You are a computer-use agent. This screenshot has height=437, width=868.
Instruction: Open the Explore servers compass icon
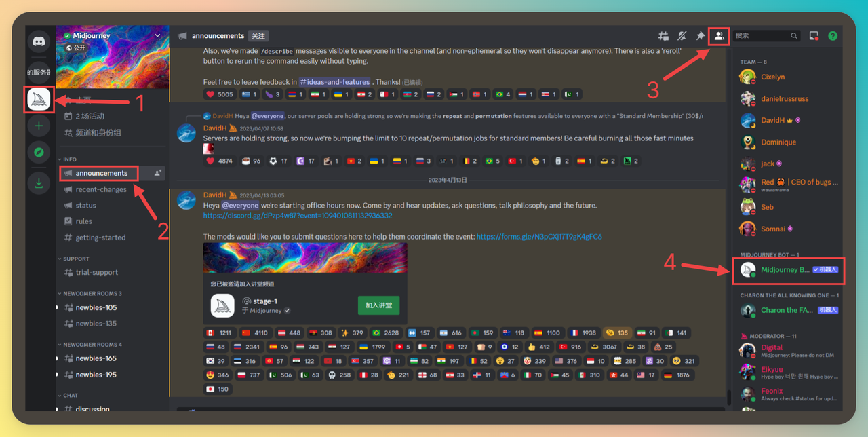point(39,153)
